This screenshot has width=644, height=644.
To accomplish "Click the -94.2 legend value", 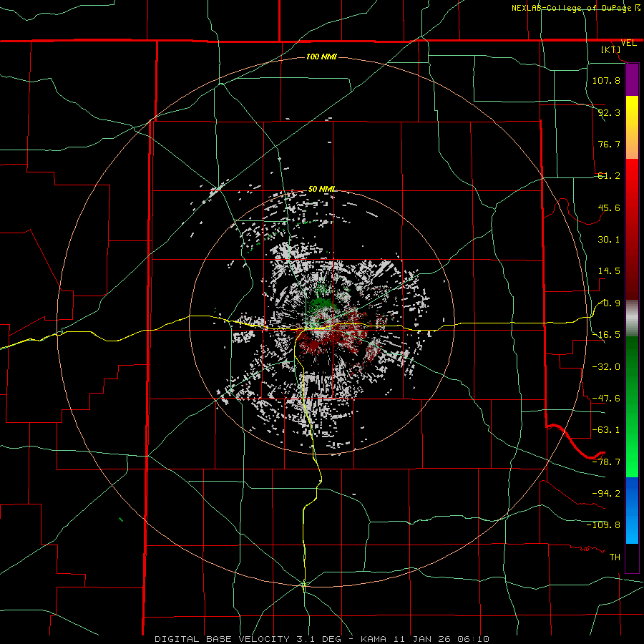I will tap(606, 493).
